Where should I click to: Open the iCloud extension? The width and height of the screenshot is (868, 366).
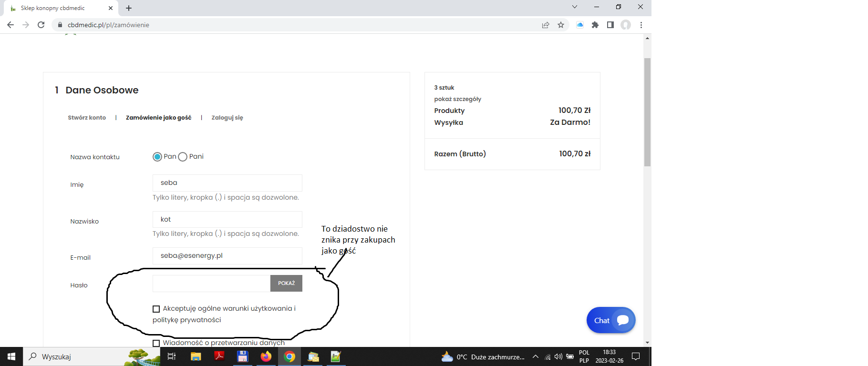click(x=580, y=25)
